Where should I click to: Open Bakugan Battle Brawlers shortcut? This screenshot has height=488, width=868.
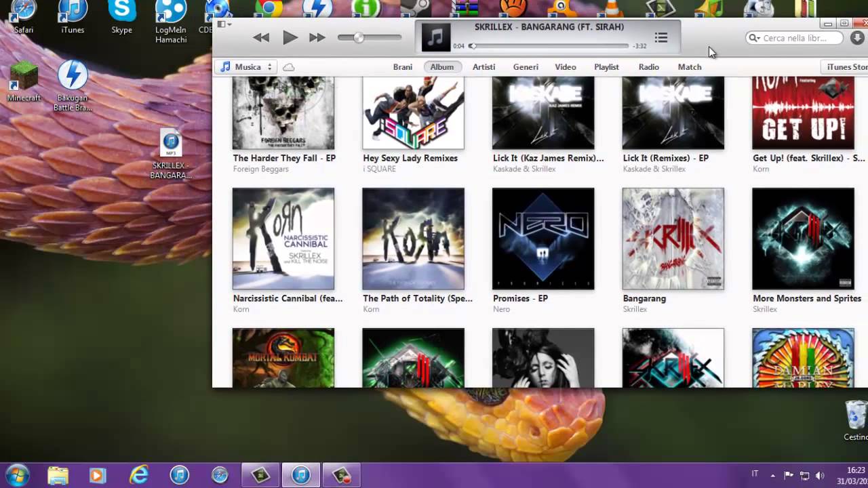point(73,86)
